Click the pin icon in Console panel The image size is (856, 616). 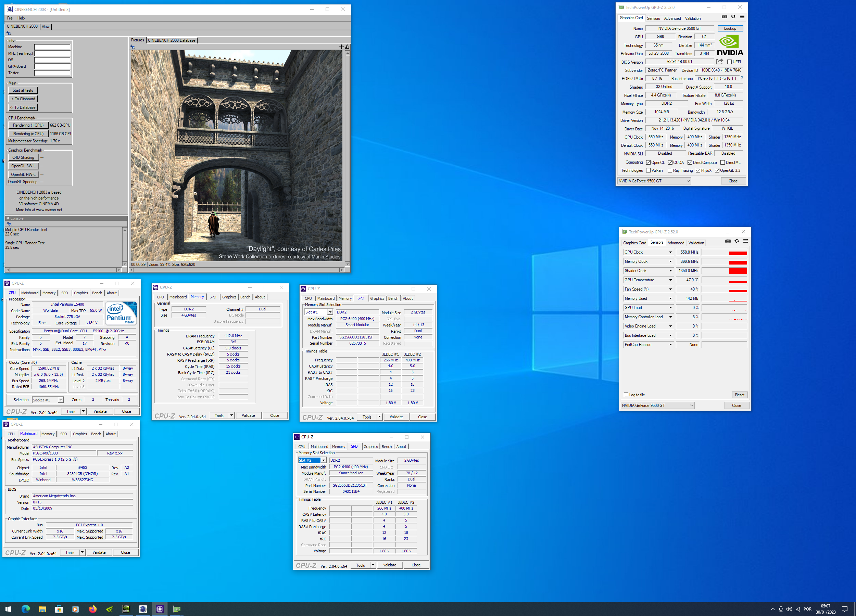pyautogui.click(x=9, y=224)
